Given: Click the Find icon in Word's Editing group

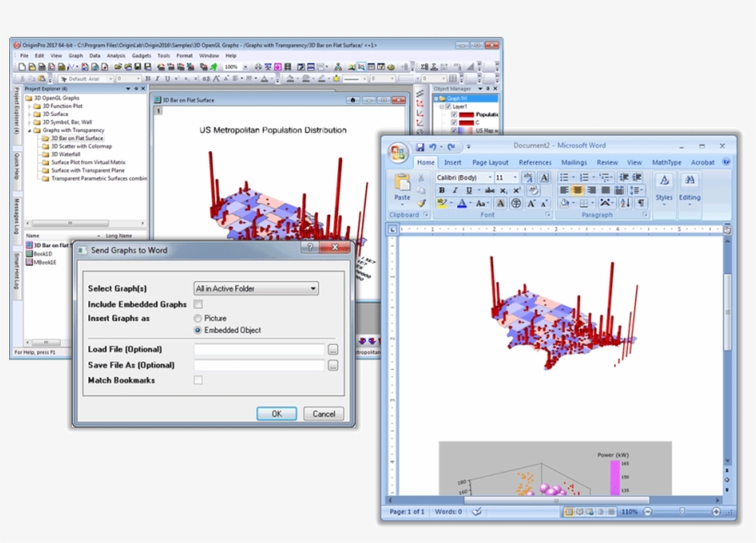Looking at the screenshot, I should click(x=690, y=181).
